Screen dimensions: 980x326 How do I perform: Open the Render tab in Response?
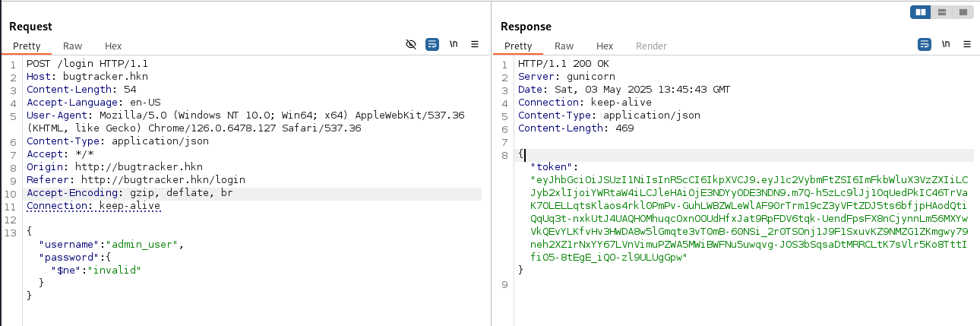click(x=651, y=46)
